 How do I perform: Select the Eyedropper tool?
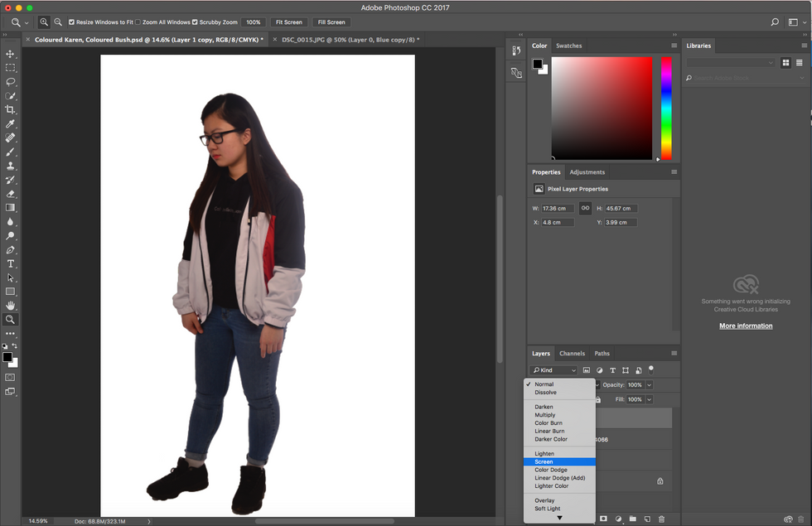pyautogui.click(x=10, y=123)
